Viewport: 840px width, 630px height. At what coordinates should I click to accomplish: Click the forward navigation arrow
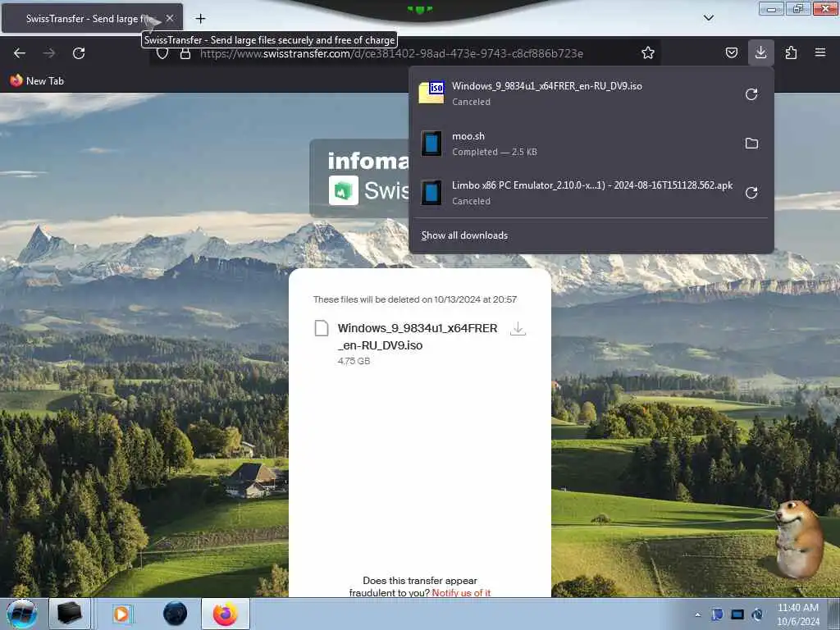click(49, 53)
